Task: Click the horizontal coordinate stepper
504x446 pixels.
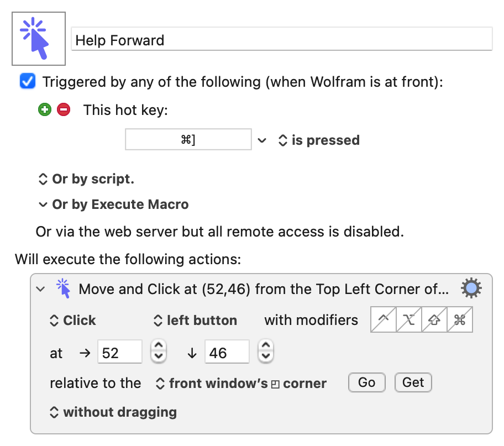Action: point(159,352)
